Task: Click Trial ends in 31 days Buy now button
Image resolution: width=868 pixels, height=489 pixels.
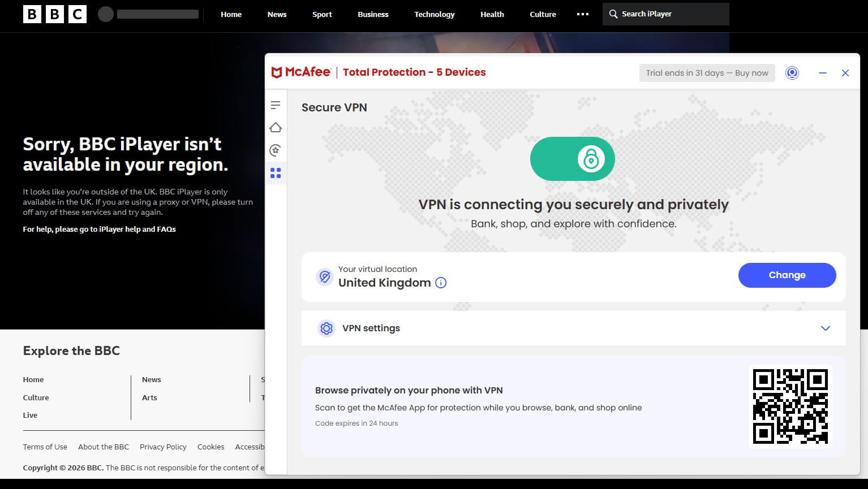Action: 707,73
